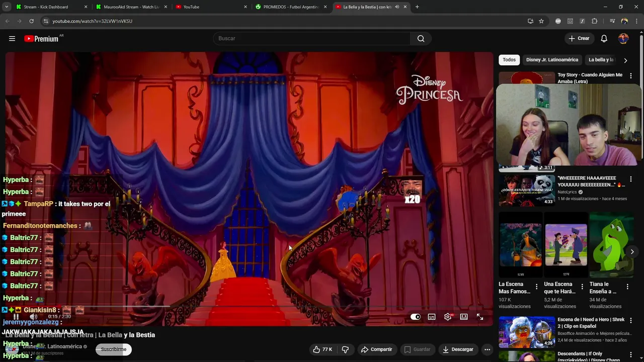Viewport: 644px width, 362px height.
Task: Bookmark this page with star icon
Action: pos(541,21)
